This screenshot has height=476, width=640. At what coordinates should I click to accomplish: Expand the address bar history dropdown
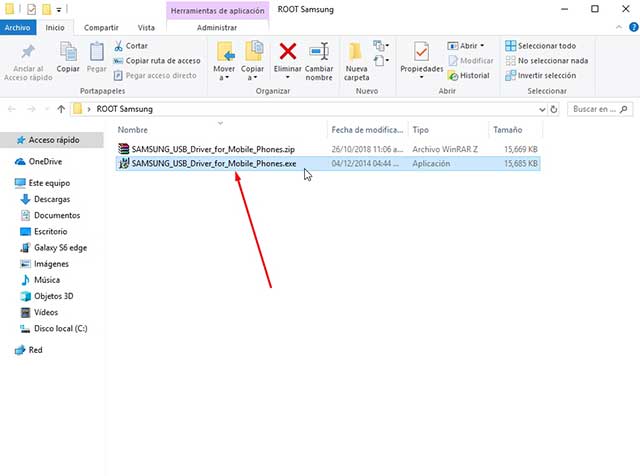click(x=542, y=109)
